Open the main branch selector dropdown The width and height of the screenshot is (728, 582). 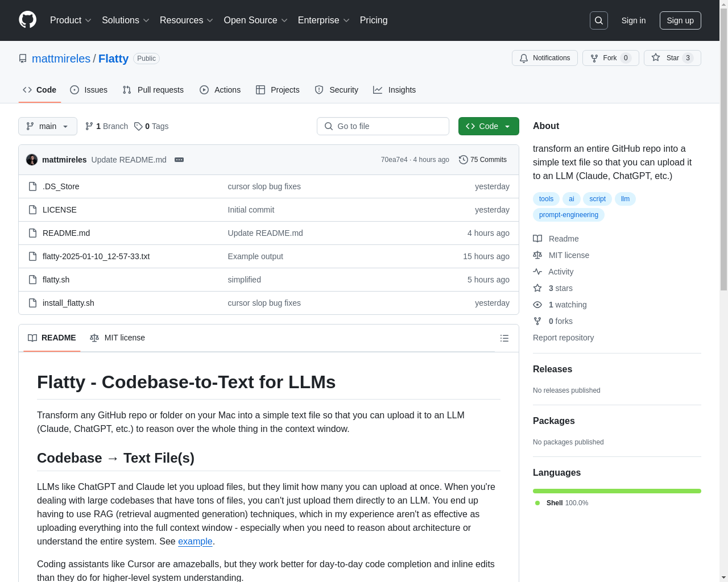(48, 126)
